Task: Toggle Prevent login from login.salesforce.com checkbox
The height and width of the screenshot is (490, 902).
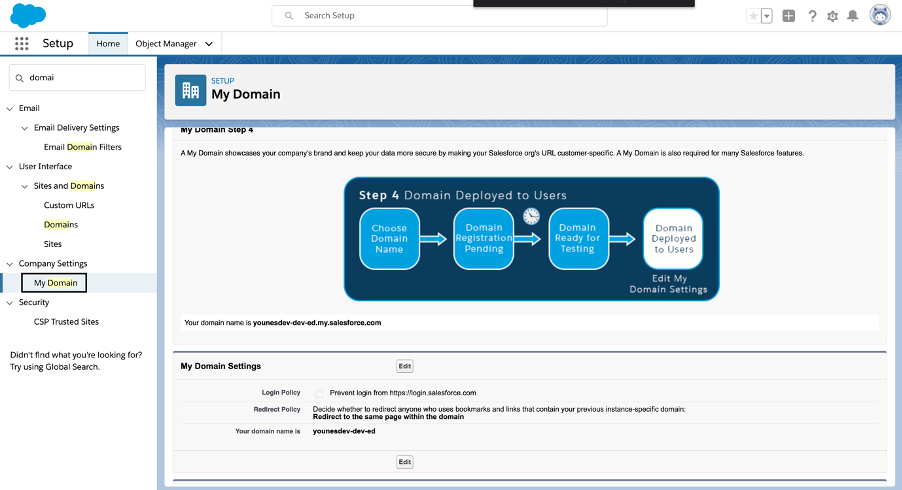Action: [x=319, y=393]
